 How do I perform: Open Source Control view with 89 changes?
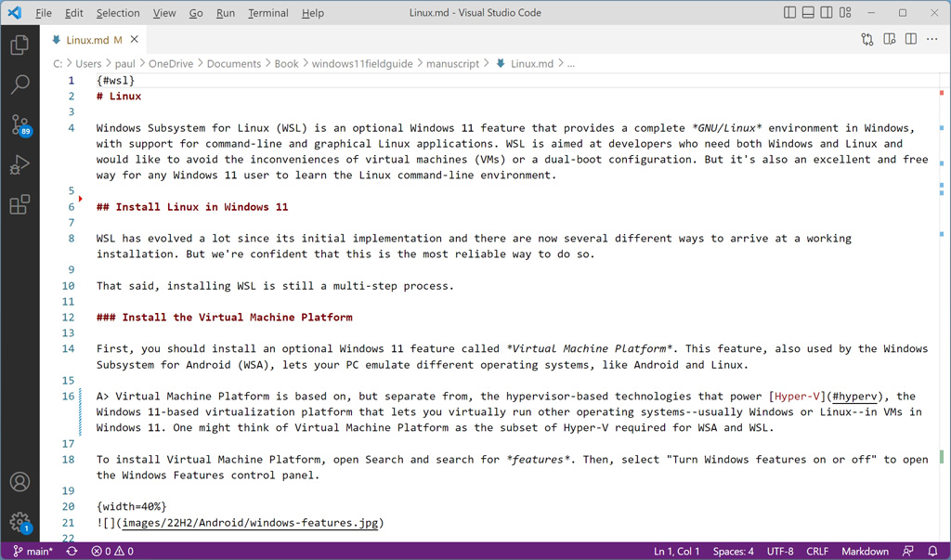[20, 125]
